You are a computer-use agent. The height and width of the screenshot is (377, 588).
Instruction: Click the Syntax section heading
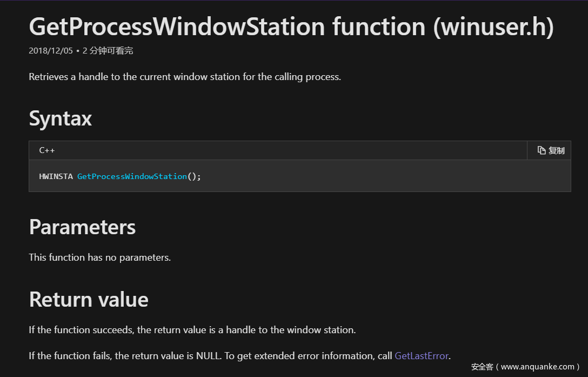pyautogui.click(x=61, y=118)
